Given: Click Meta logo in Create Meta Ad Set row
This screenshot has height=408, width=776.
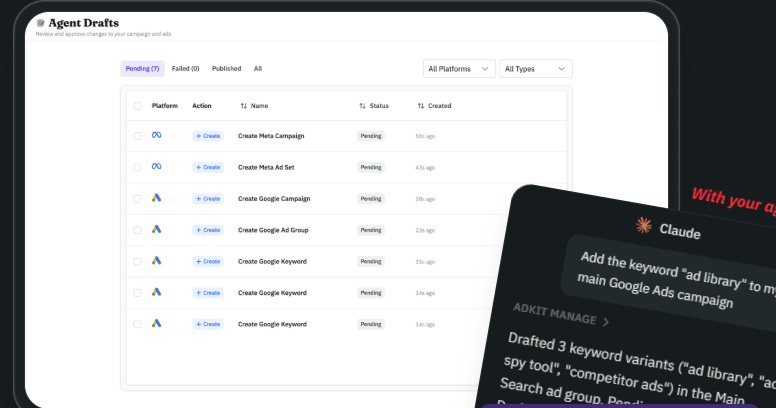Looking at the screenshot, I should pyautogui.click(x=156, y=166).
